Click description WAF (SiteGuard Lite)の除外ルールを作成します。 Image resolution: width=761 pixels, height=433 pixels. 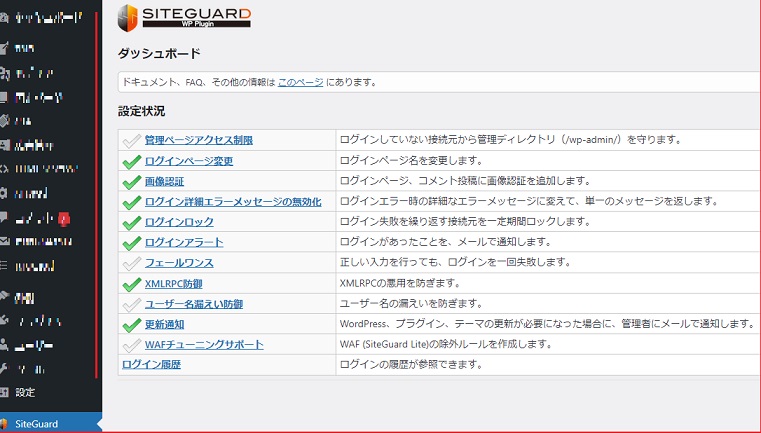(x=446, y=344)
